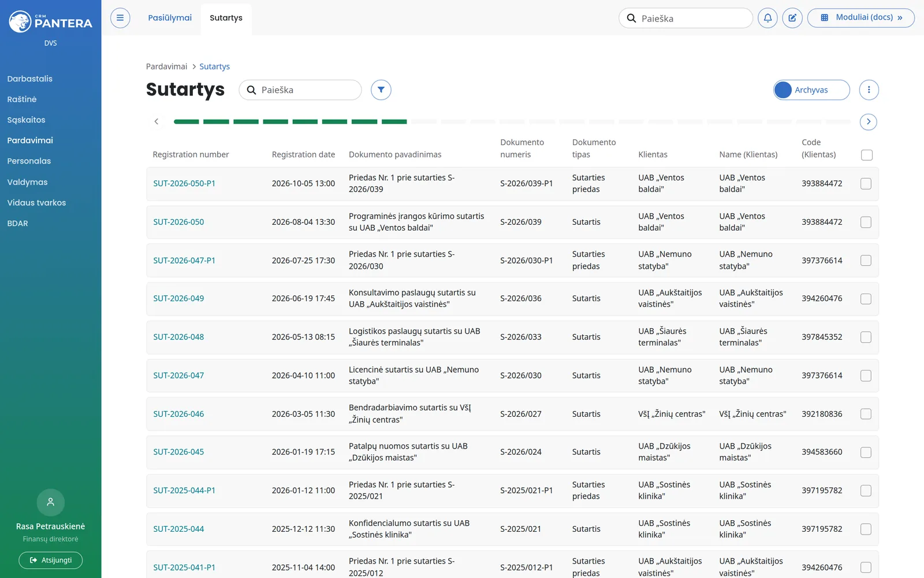Open the BDAR sidebar item
This screenshot has height=578, width=924.
[x=17, y=224]
